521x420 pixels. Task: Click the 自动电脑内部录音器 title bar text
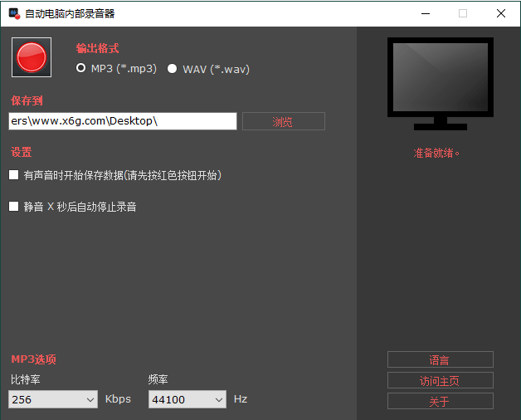click(x=71, y=13)
